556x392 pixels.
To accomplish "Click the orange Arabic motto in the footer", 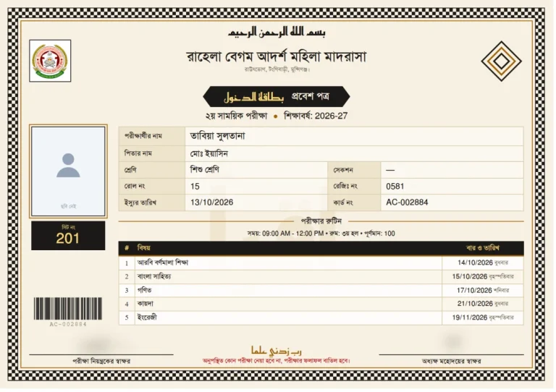I will 277,351.
